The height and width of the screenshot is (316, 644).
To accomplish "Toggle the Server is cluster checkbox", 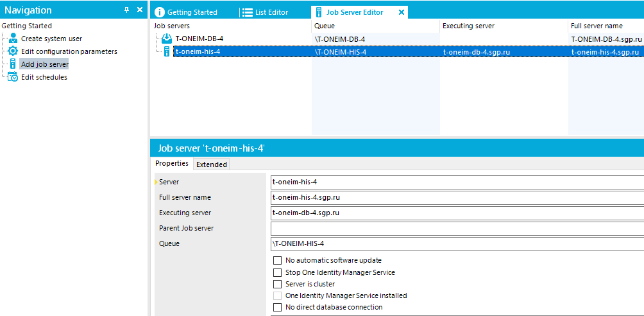I will tap(278, 284).
